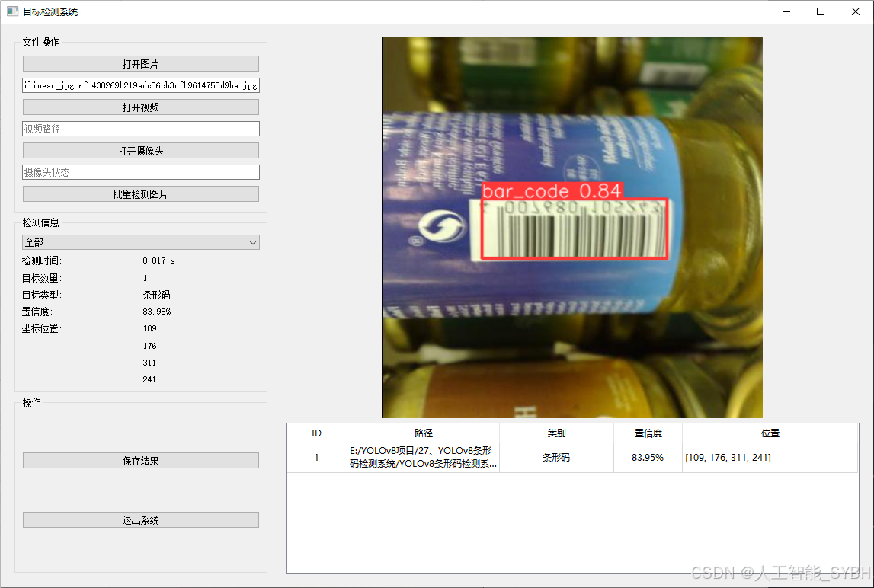Image resolution: width=874 pixels, height=588 pixels.
Task: Click the 0.017 s detection time value
Action: pos(158,260)
